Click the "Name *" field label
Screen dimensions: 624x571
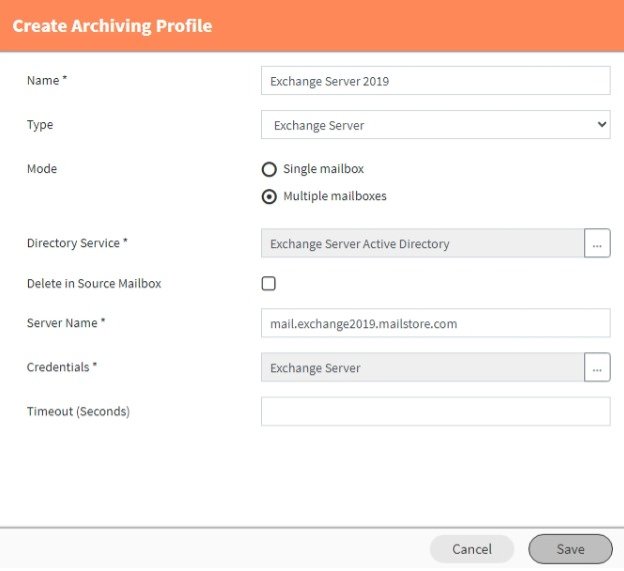coord(46,81)
